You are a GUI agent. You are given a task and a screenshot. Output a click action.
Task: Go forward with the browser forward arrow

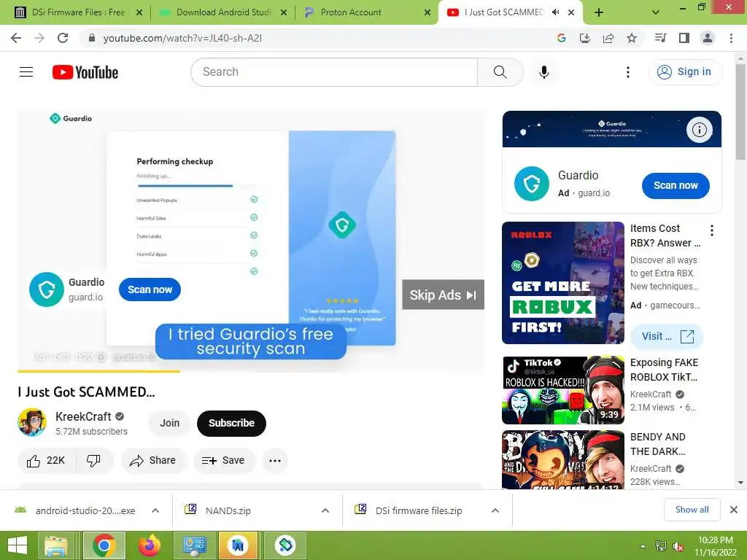tap(39, 38)
